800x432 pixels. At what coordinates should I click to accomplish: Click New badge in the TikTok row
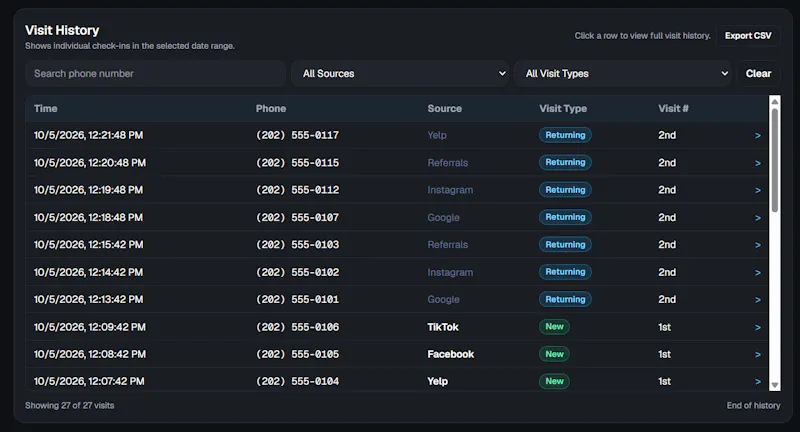click(x=554, y=327)
